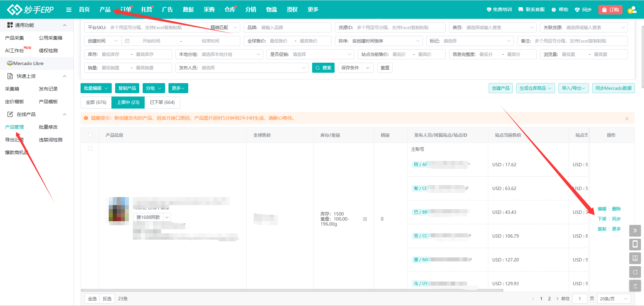Click the horizontal table scrollbar
The image size is (644, 306).
click(x=292, y=290)
